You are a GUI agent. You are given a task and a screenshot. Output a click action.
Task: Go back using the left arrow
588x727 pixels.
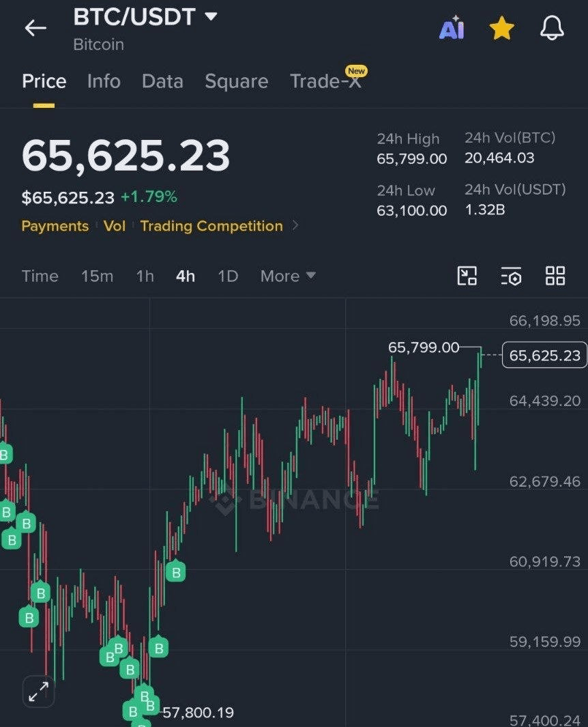click(35, 28)
